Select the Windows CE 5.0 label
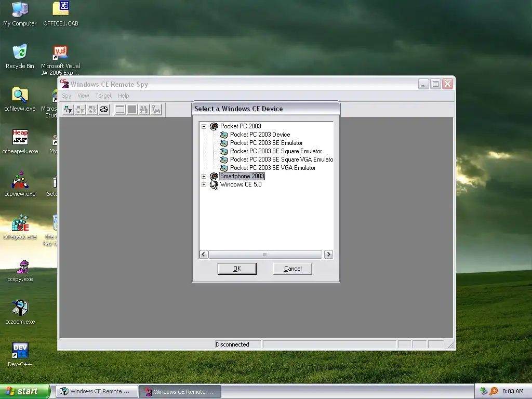This screenshot has height=399, width=532. [x=241, y=184]
